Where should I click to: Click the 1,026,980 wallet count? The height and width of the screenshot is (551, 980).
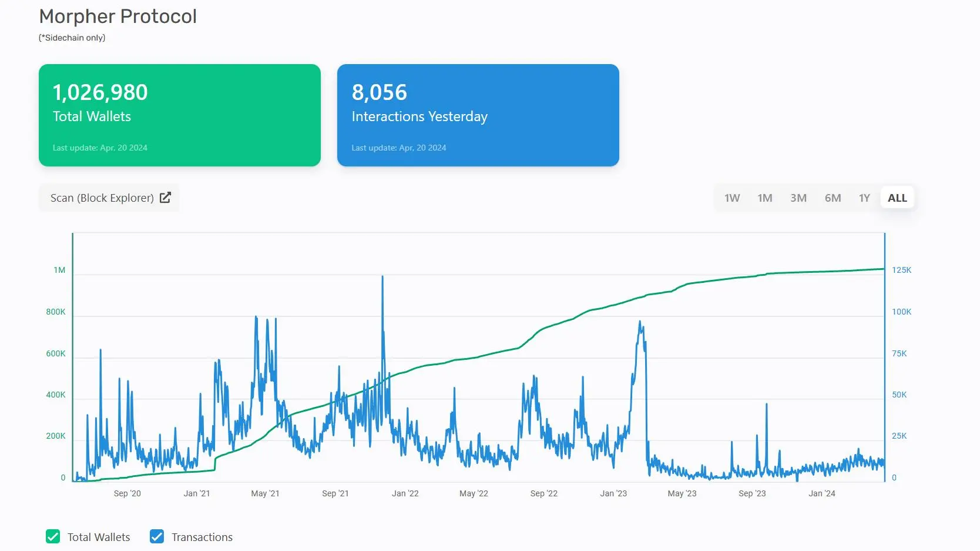point(100,92)
